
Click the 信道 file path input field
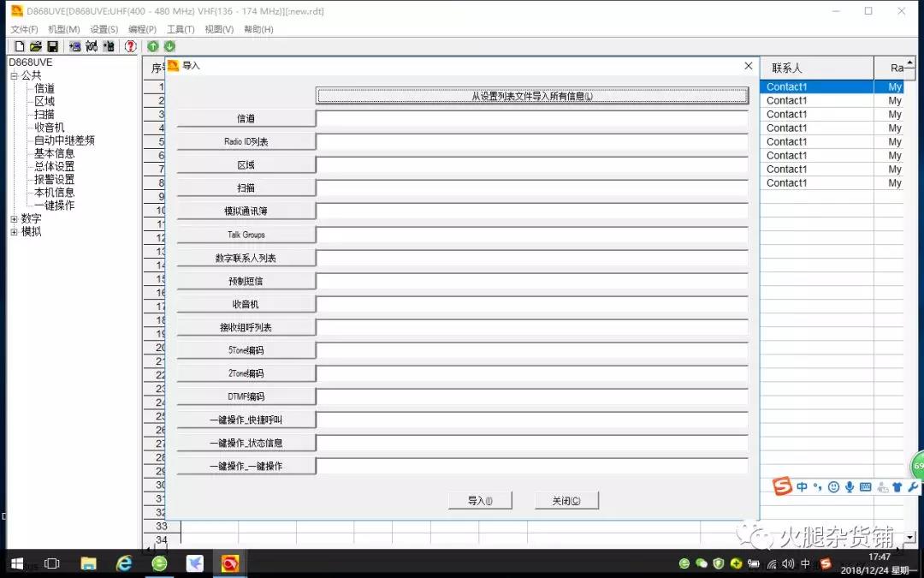(532, 119)
